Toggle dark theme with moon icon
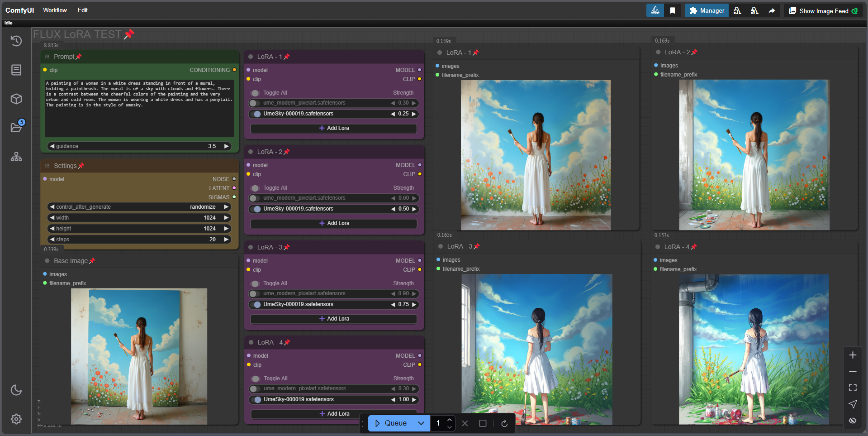The width and height of the screenshot is (868, 436). 16,390
